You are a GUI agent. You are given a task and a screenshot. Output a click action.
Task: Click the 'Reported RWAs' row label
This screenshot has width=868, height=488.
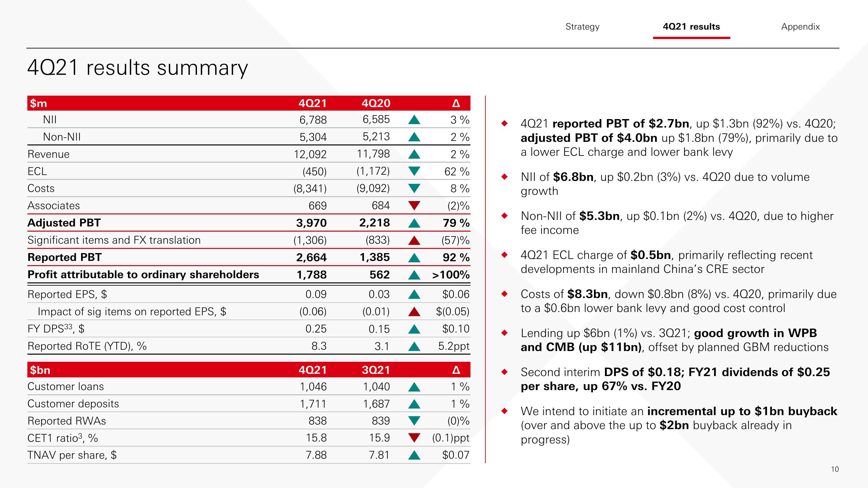tap(67, 421)
